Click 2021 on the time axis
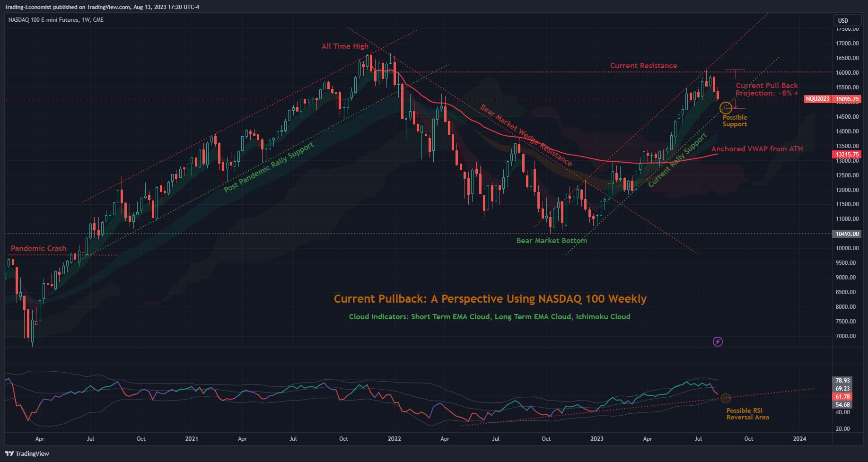 point(192,439)
